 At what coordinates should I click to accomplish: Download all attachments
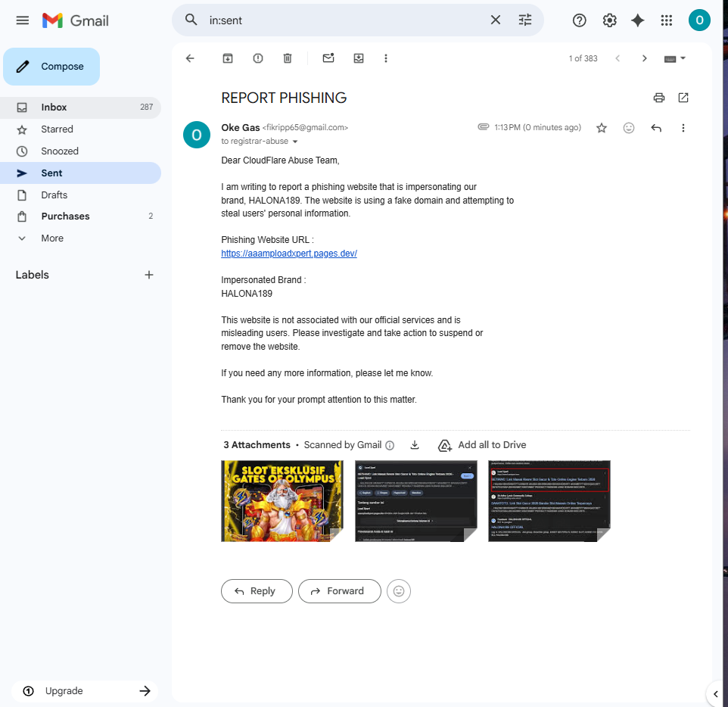[x=415, y=445]
